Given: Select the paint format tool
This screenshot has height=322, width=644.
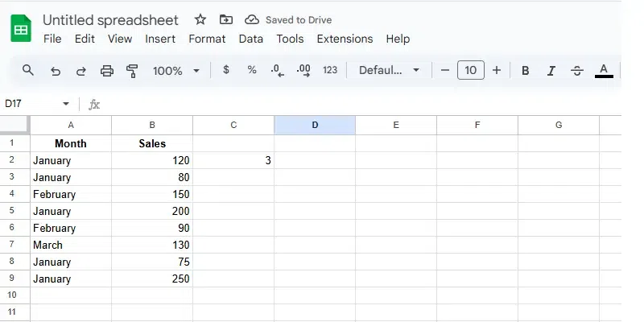Looking at the screenshot, I should [133, 71].
